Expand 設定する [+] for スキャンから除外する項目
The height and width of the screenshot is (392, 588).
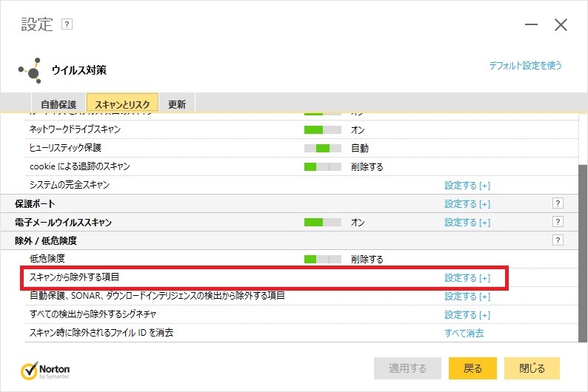[x=467, y=278]
